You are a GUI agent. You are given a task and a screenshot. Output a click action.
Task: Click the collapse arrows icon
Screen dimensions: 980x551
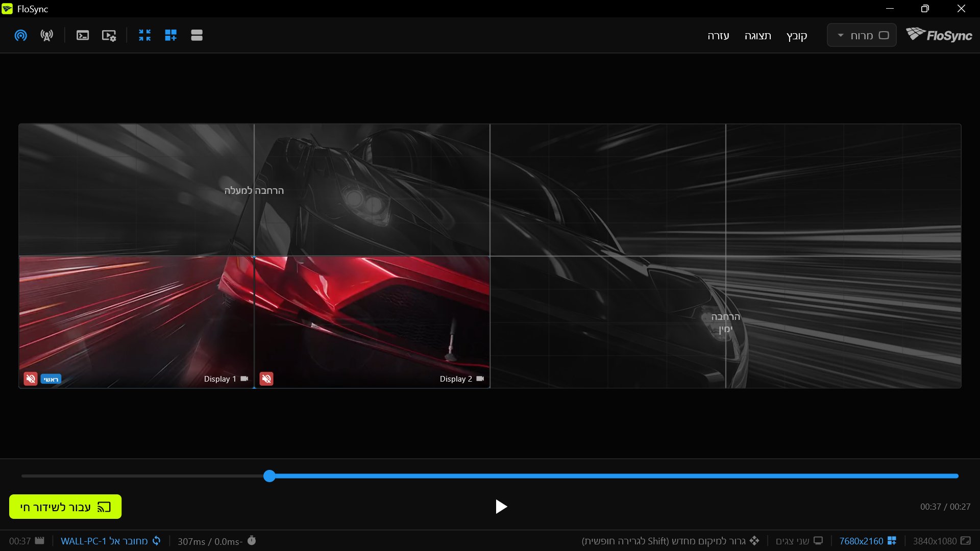(145, 35)
